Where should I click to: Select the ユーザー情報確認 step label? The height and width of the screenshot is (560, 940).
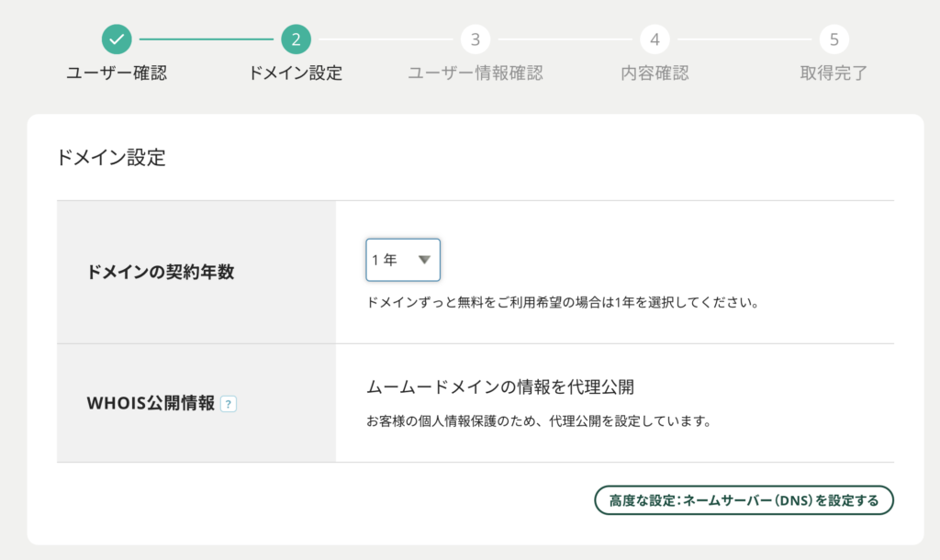point(475,73)
